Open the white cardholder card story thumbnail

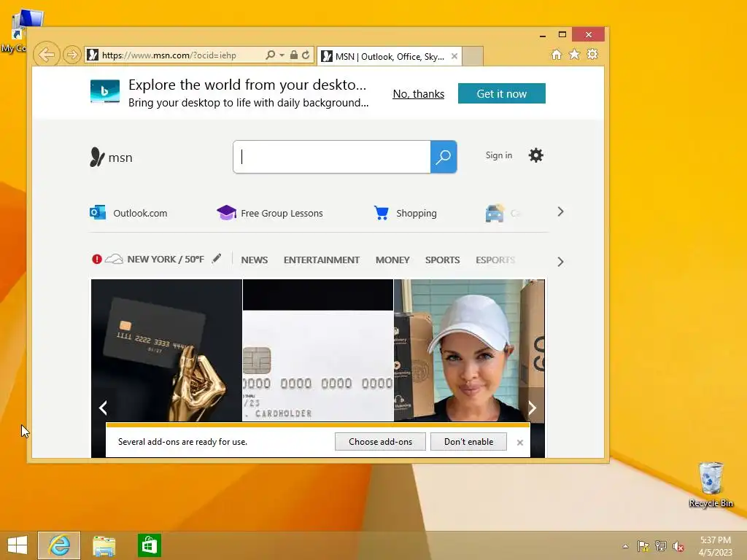point(318,350)
